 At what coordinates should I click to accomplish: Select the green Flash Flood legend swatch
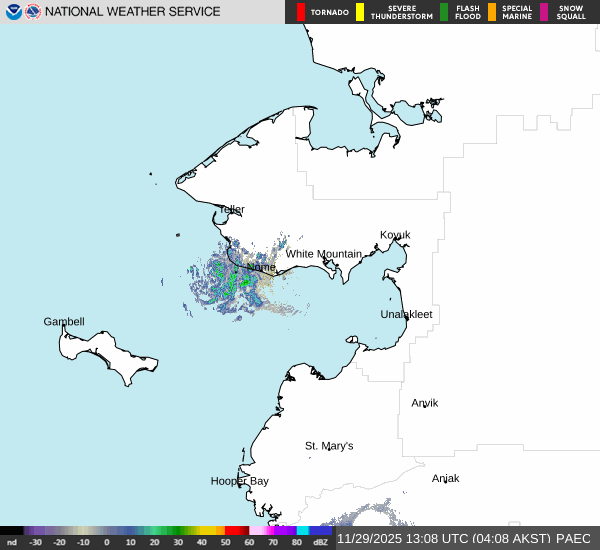point(444,12)
